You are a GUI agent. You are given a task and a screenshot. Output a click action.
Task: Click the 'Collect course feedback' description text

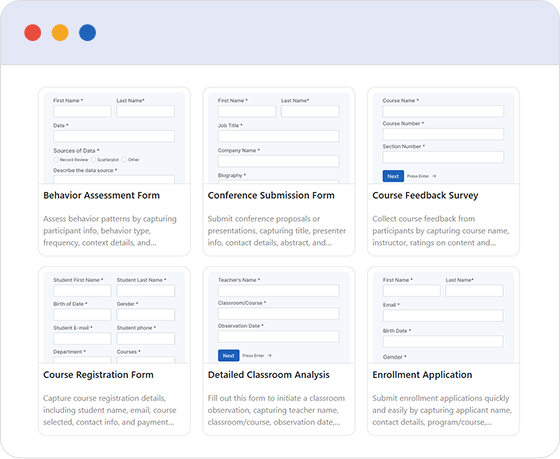441,231
